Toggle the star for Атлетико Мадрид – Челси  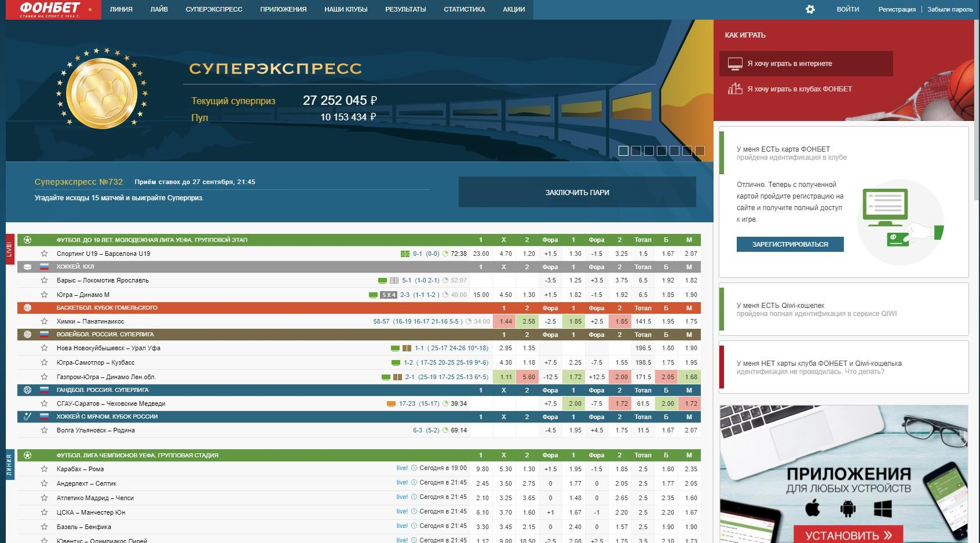44,497
